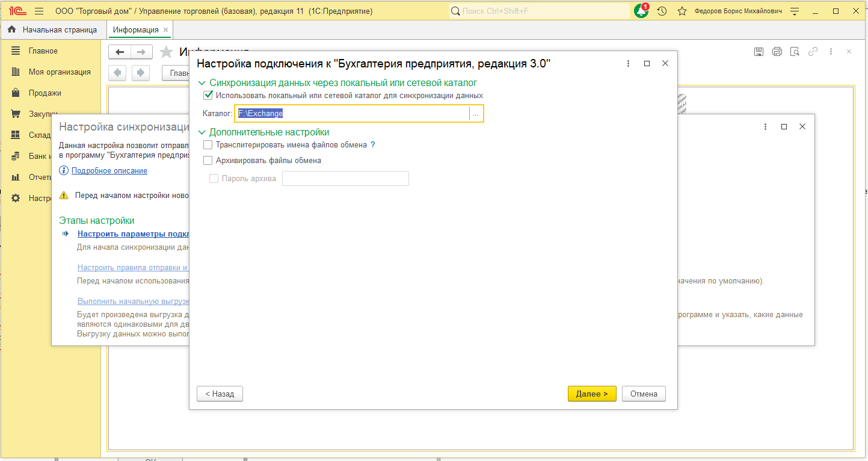Click user name Федоров Борис Михайлович
The width and height of the screenshot is (868, 461).
pos(738,11)
